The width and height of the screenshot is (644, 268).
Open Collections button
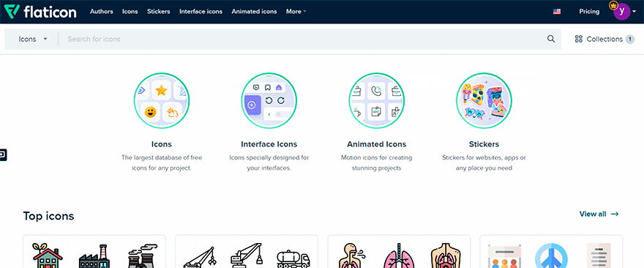click(604, 39)
